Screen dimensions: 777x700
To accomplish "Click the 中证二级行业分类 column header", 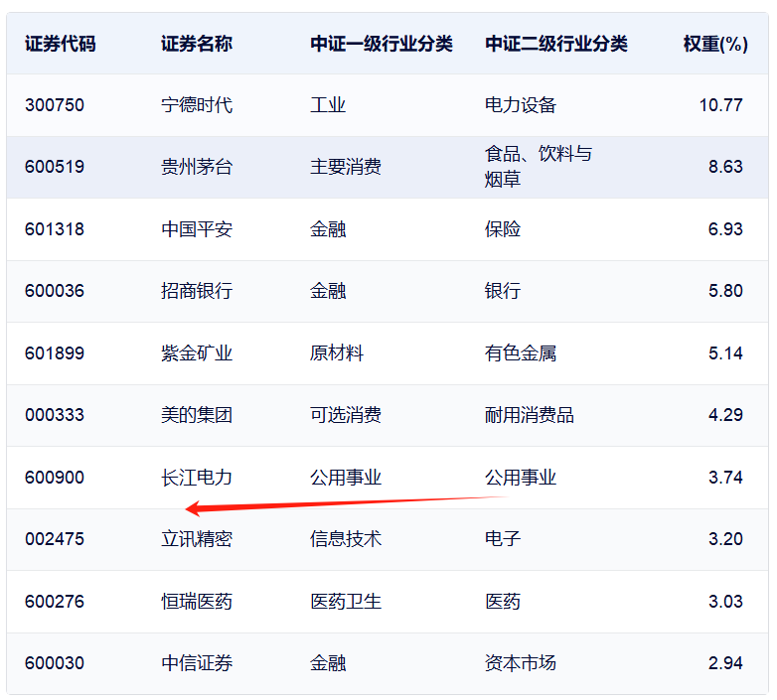I will click(556, 44).
